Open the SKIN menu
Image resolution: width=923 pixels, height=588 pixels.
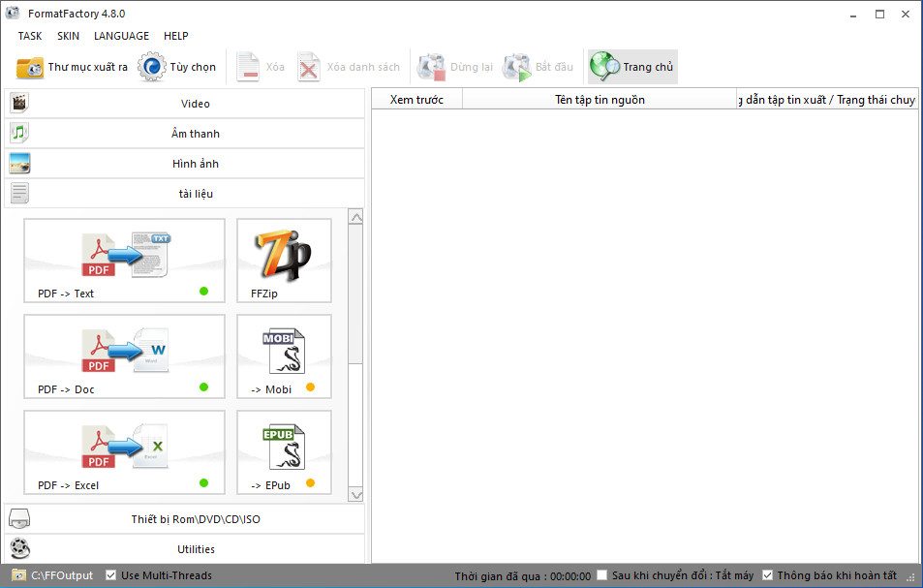point(69,36)
